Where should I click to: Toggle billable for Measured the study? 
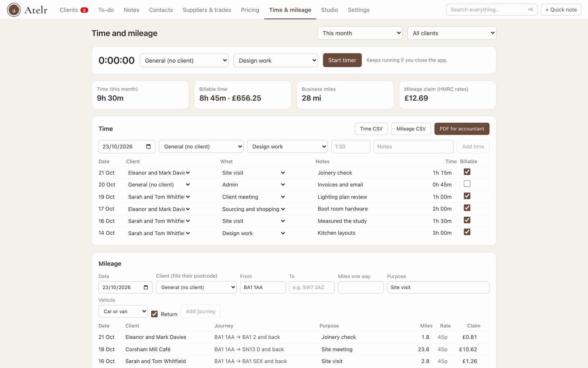467,220
